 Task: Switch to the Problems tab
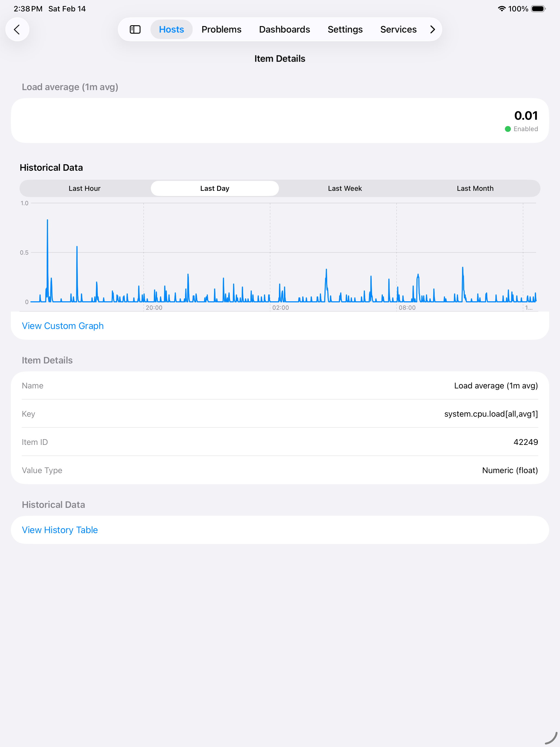point(221,29)
